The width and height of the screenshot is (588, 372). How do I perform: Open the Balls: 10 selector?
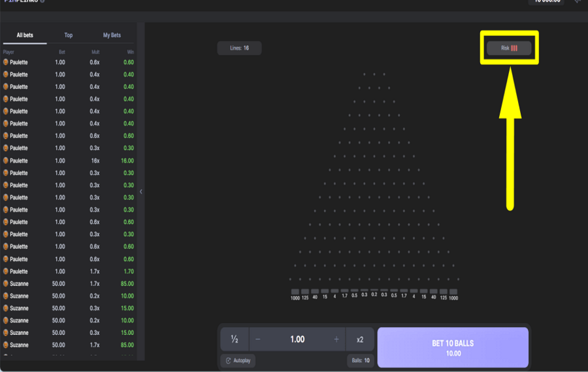click(360, 360)
